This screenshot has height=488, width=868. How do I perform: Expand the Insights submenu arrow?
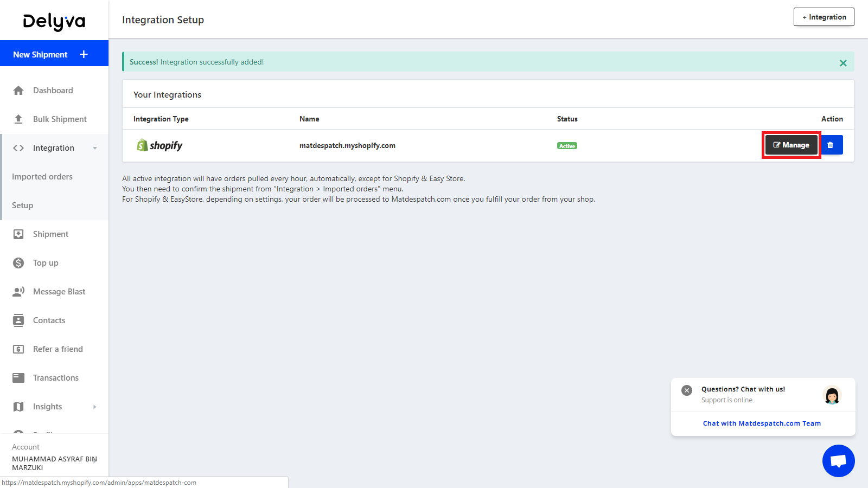pos(95,407)
